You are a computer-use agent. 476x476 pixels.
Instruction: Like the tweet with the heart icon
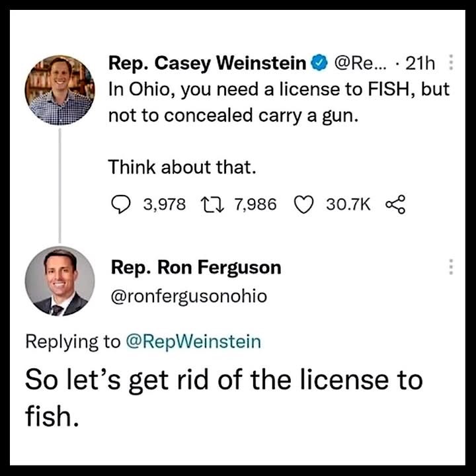pyautogui.click(x=303, y=204)
